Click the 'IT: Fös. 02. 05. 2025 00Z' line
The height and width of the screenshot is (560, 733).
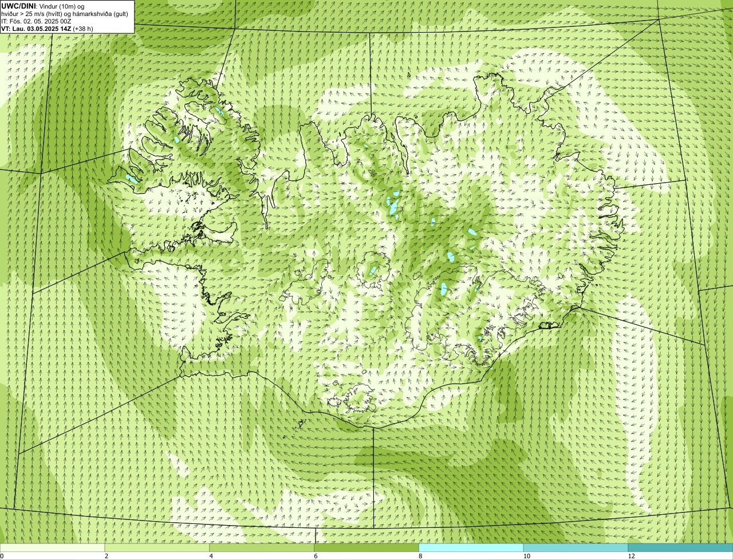coord(36,21)
